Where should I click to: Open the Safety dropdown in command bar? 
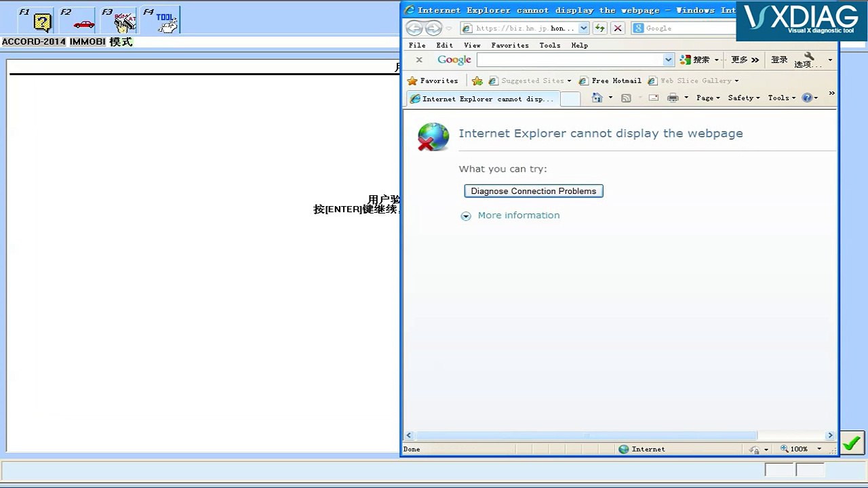[x=744, y=98]
